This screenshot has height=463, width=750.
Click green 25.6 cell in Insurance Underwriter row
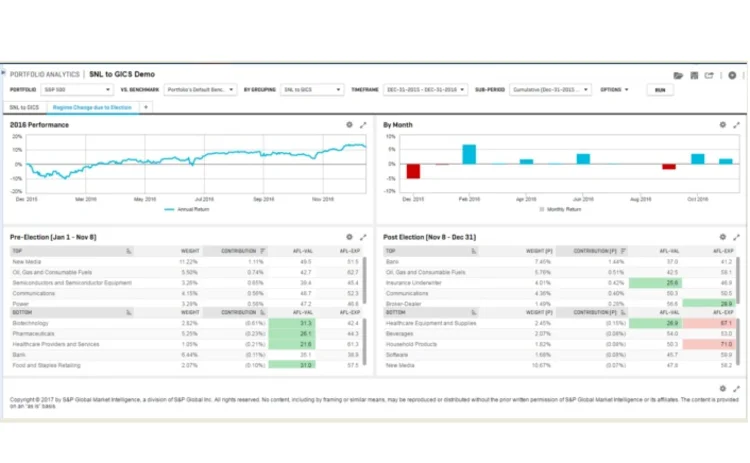click(x=655, y=283)
